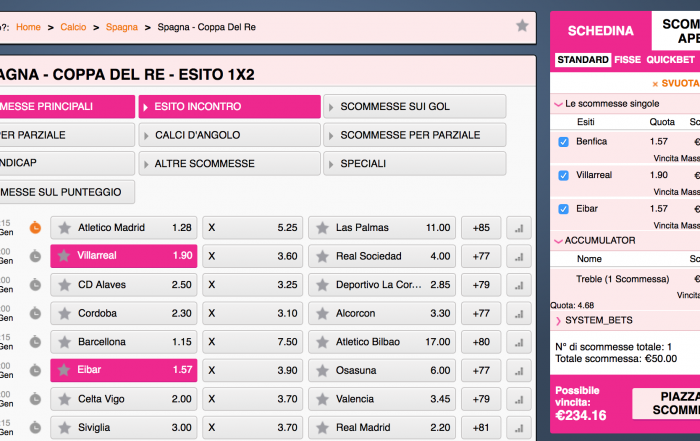Click the clock icon in the Celta Vigo row

(x=35, y=399)
